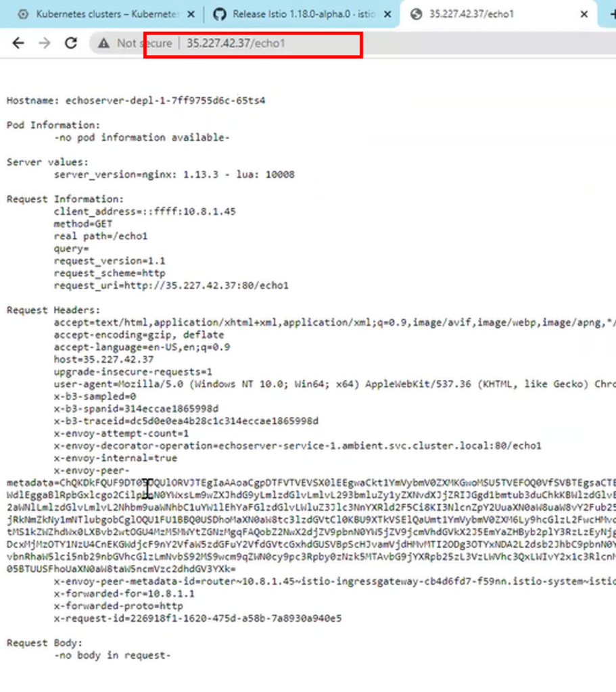Click accept-language=en-US,en;q=0.9 line
The image size is (616, 692).
[x=142, y=348]
